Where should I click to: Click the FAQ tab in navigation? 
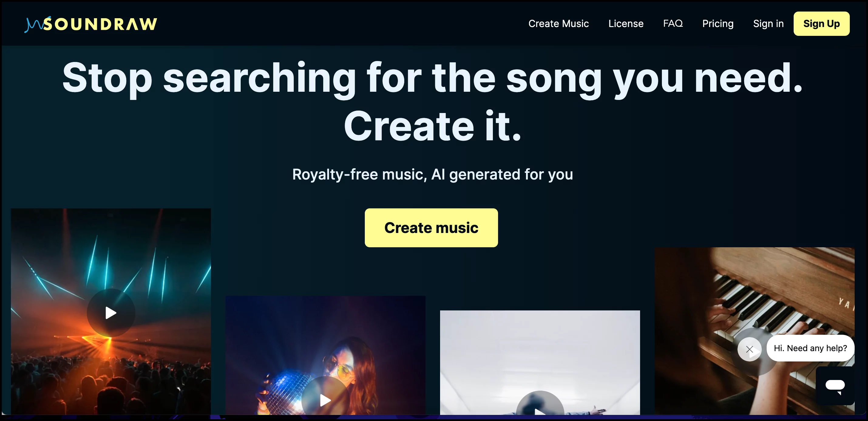[673, 23]
